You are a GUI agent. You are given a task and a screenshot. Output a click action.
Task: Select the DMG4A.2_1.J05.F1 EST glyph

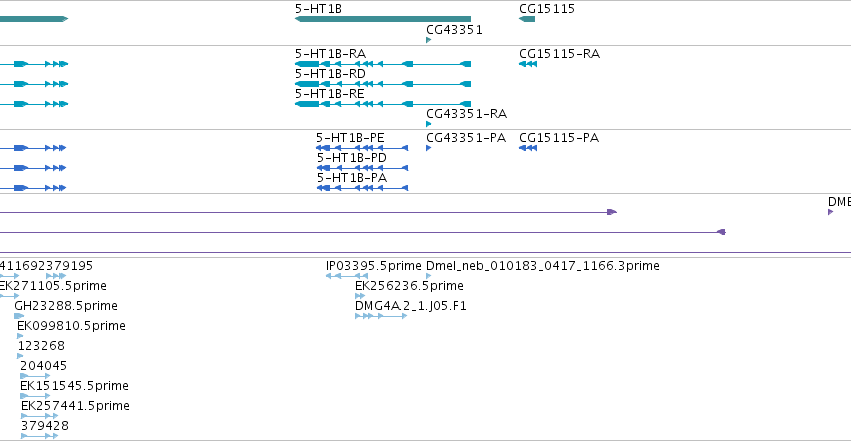tap(381, 316)
